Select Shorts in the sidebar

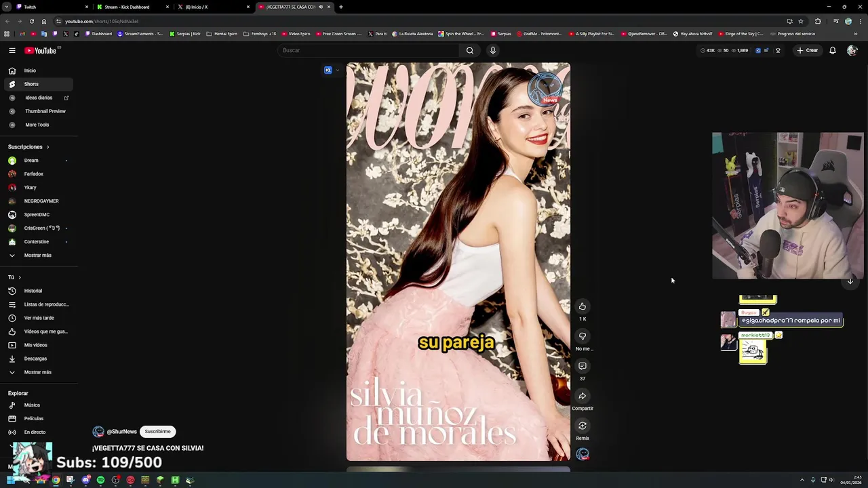coord(39,84)
